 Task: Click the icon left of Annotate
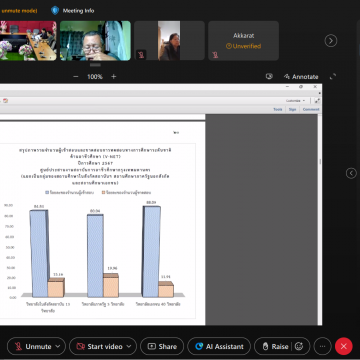269,77
